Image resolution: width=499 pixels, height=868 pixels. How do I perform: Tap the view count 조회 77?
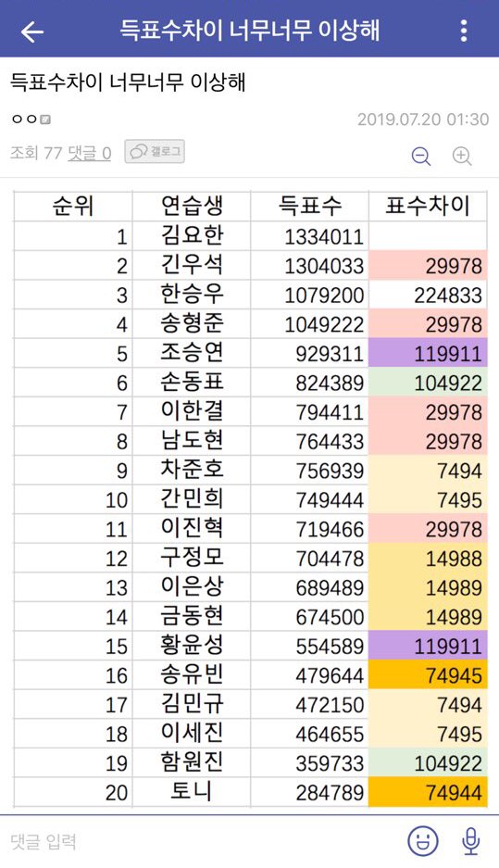[x=36, y=152]
